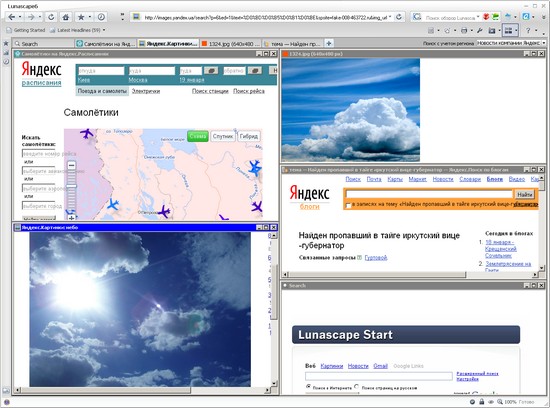Reload the current page
The image size is (550, 408).
[51, 17]
